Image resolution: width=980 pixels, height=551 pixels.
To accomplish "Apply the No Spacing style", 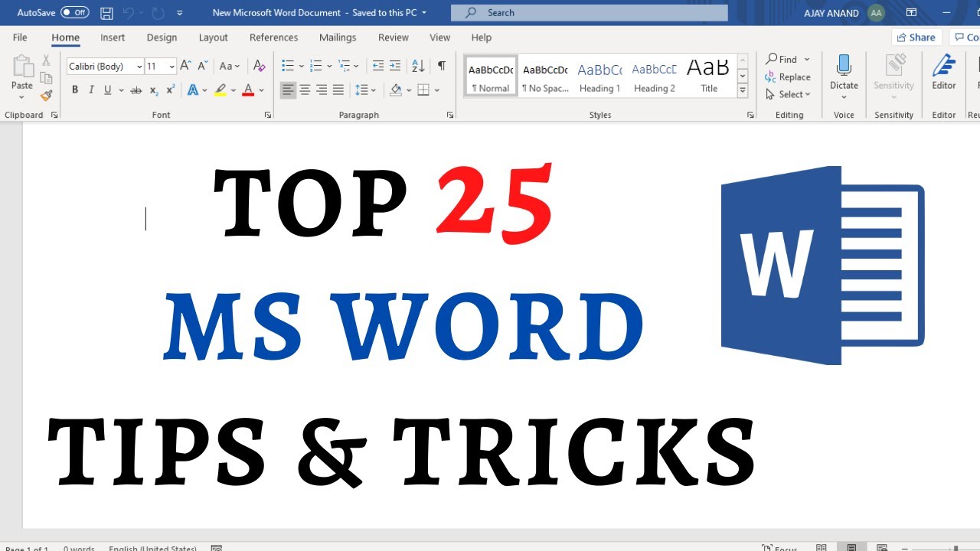I will tap(545, 76).
